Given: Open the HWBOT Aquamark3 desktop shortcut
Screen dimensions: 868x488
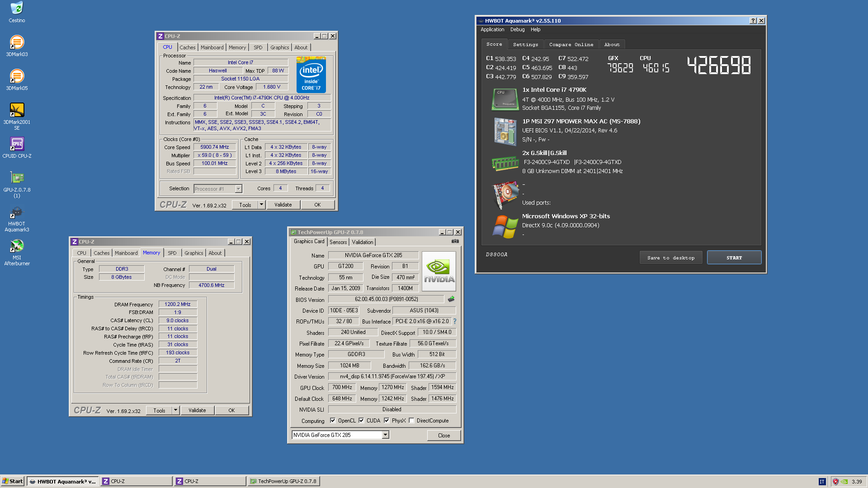Looking at the screenshot, I should click(x=17, y=219).
